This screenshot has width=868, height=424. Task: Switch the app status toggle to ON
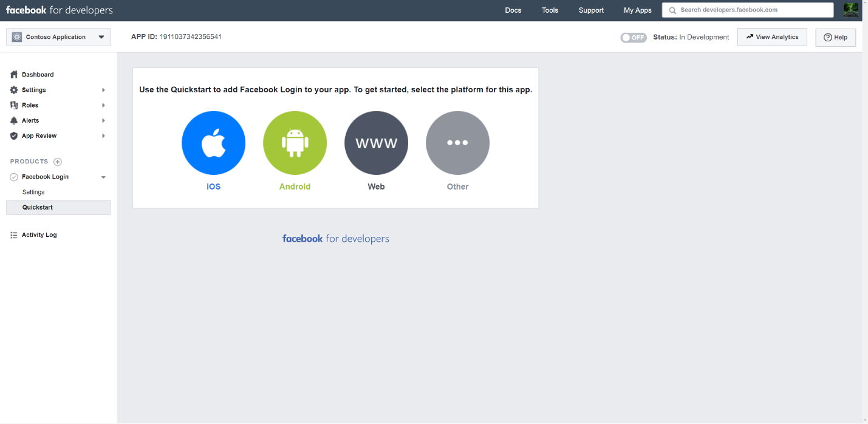[634, 37]
